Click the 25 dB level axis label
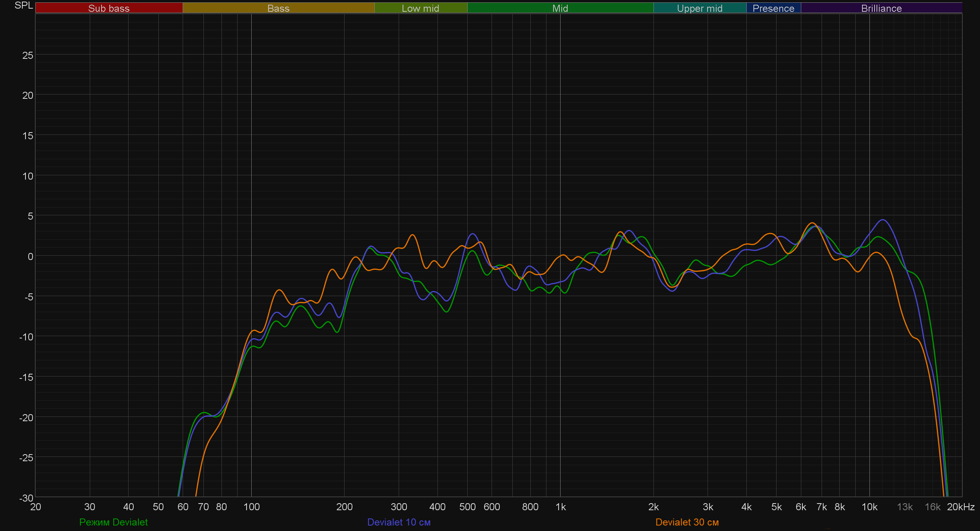This screenshot has height=531, width=980. click(28, 55)
